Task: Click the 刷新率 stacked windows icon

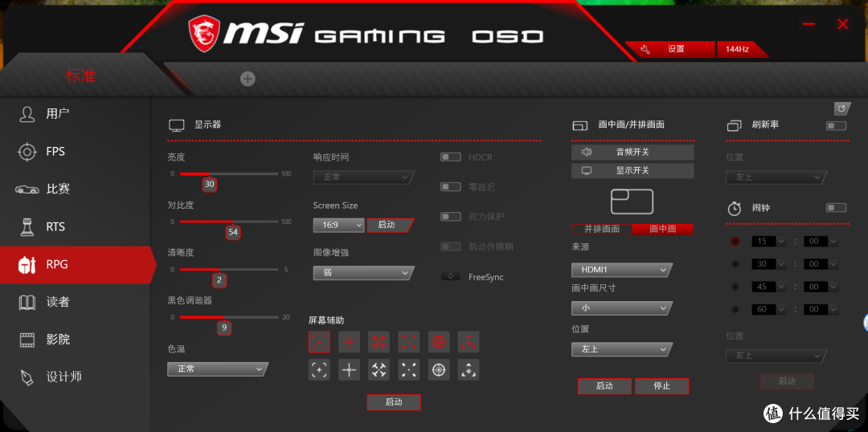Action: coord(734,125)
